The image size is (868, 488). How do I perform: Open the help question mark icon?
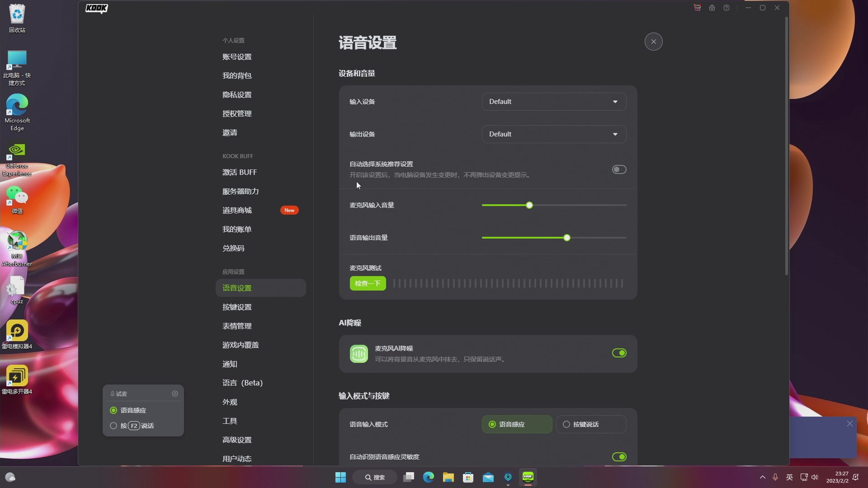tap(726, 8)
